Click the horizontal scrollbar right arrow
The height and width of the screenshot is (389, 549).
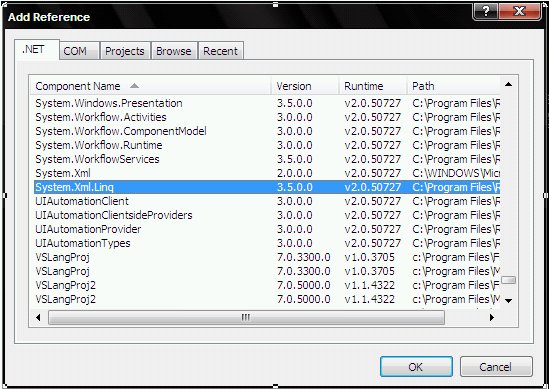click(x=492, y=318)
